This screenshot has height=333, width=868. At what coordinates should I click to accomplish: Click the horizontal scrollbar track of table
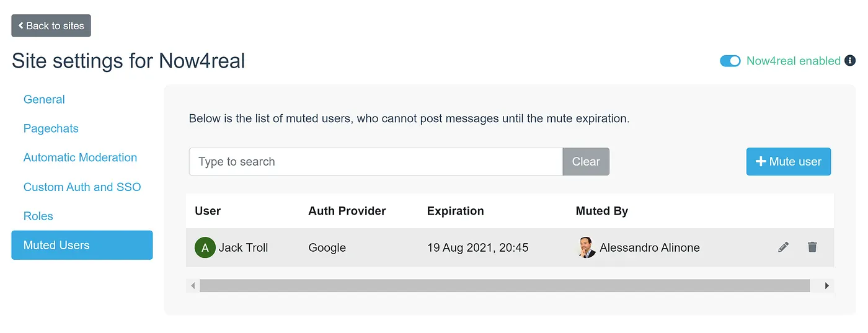pos(503,286)
